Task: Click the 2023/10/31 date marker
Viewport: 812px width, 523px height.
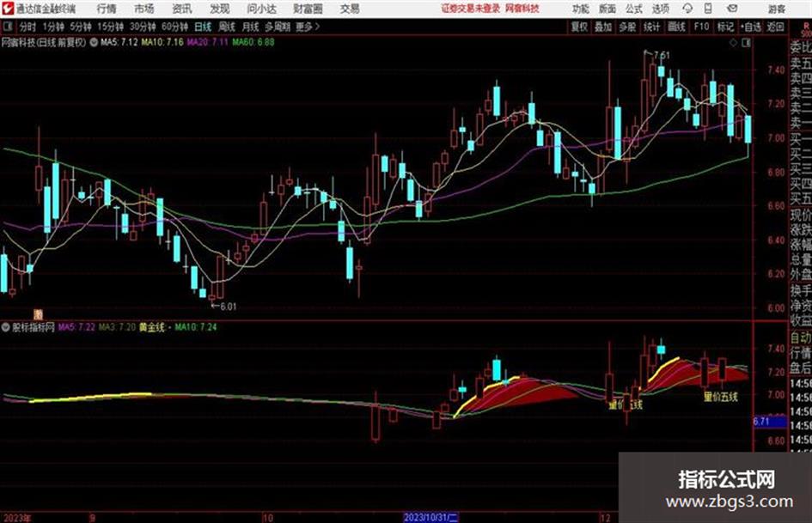Action: click(430, 517)
